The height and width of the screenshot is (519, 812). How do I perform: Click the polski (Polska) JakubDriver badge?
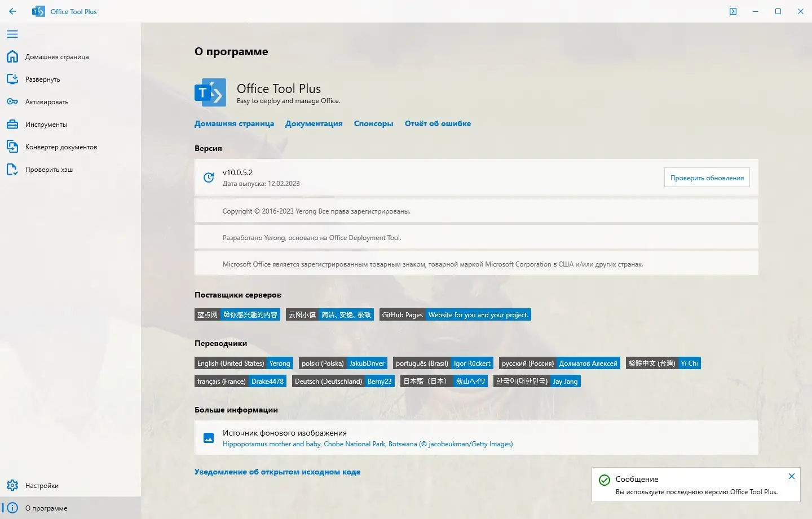[x=343, y=363]
